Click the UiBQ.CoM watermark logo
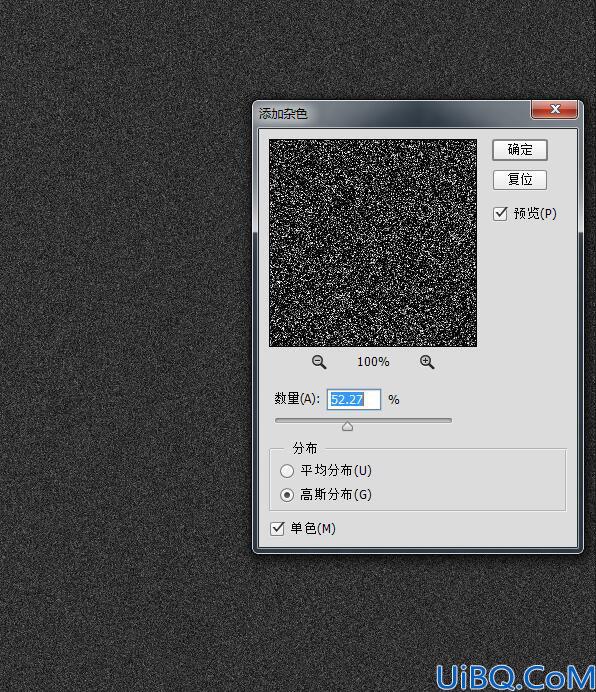This screenshot has width=596, height=692. point(515,677)
